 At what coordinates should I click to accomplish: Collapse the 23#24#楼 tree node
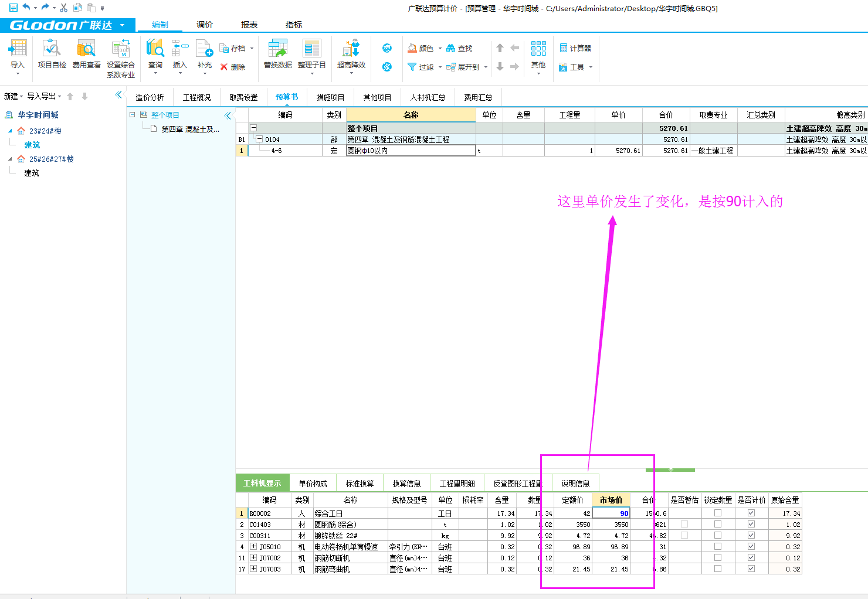pyautogui.click(x=10, y=131)
